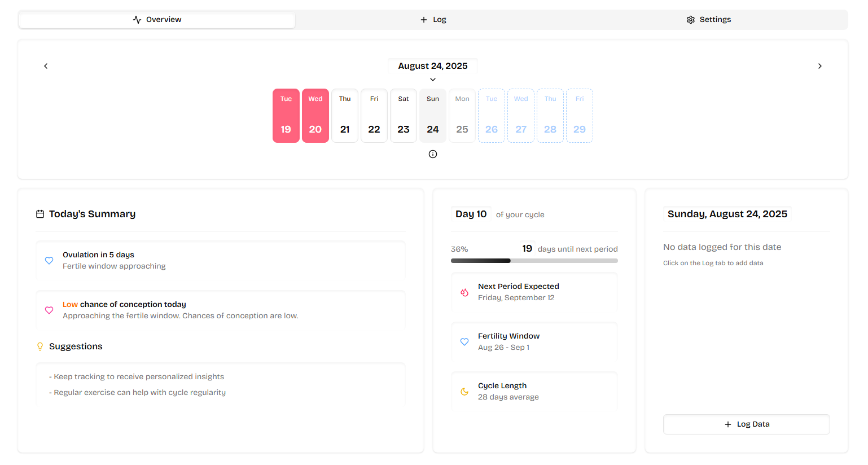Image resolution: width=868 pixels, height=465 pixels.
Task: Click the droplet icon for Next Period
Action: coord(464,292)
